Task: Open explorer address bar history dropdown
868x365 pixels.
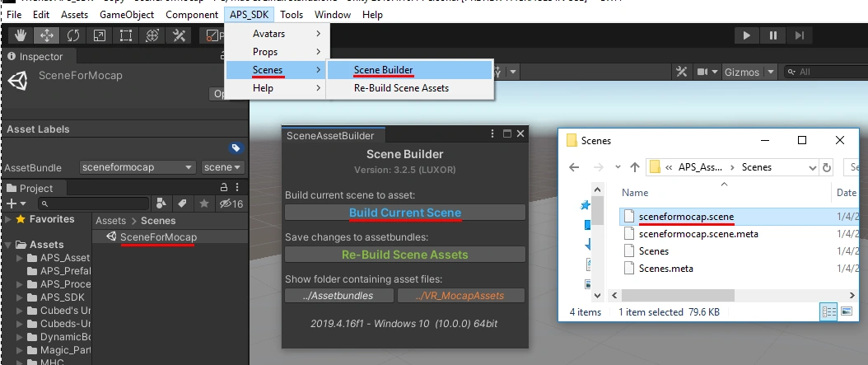Action: pos(813,167)
